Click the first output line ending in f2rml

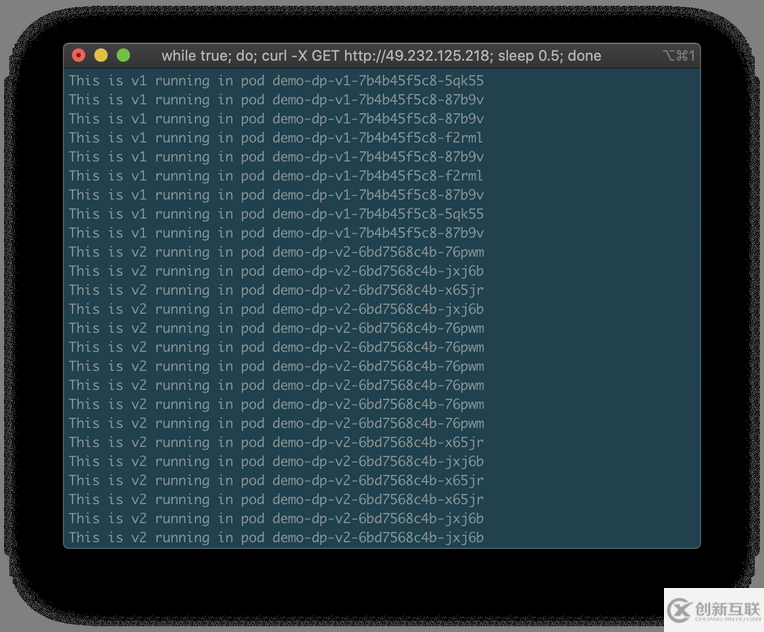point(276,138)
